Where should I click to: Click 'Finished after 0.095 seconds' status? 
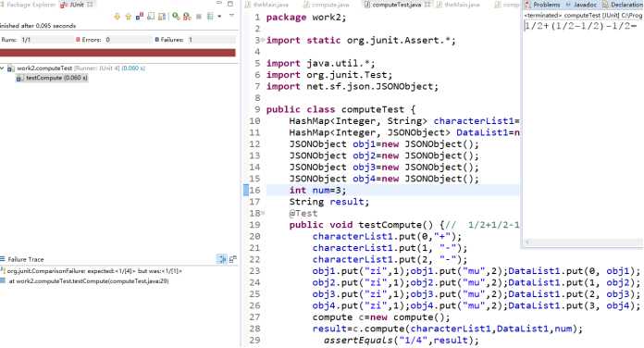coord(38,26)
